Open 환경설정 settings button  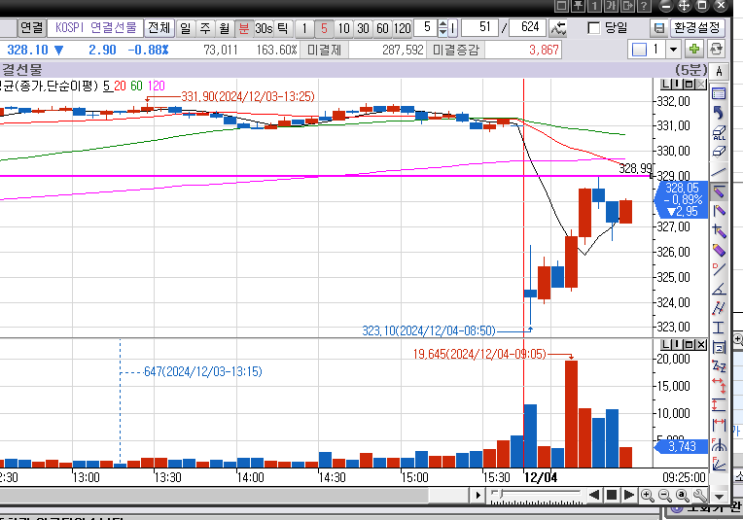(x=697, y=28)
